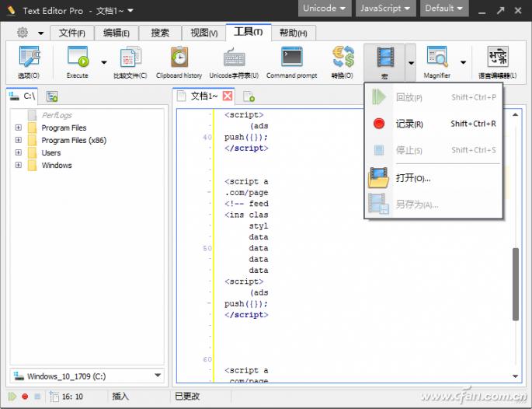Choose 打开 (Open) from macro menu
This screenshot has width=532, height=409.
412,178
